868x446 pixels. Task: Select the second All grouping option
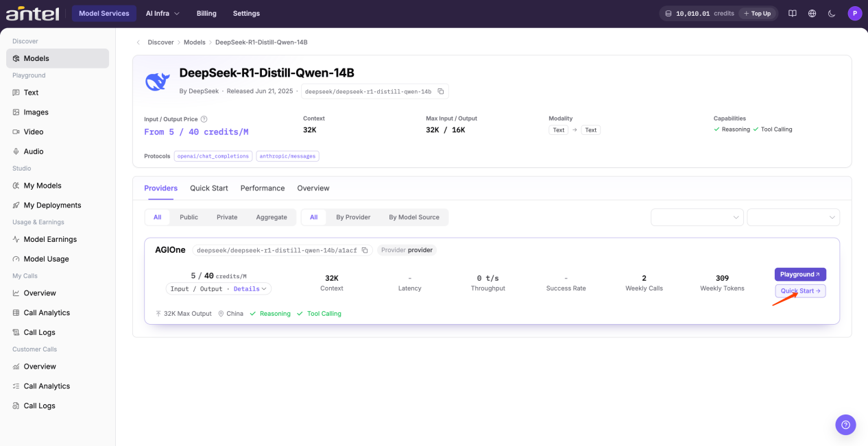point(313,217)
